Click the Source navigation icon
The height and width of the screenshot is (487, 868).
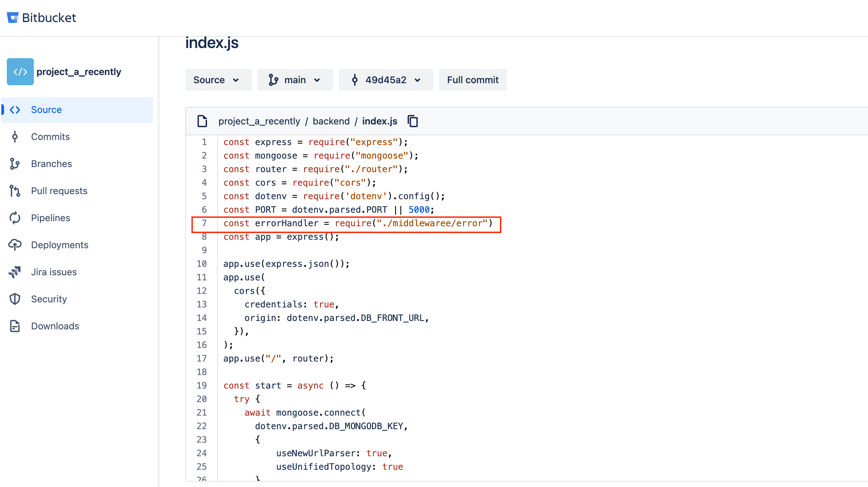point(16,110)
